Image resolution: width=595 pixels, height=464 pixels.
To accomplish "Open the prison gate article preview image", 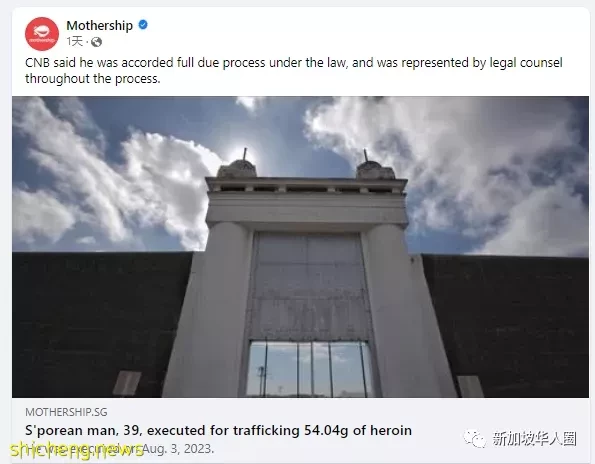I will click(300, 247).
